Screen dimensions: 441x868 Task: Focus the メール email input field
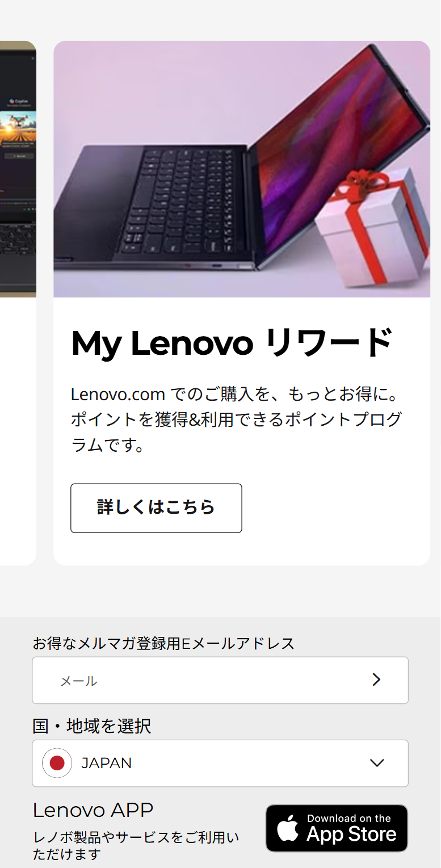(220, 680)
